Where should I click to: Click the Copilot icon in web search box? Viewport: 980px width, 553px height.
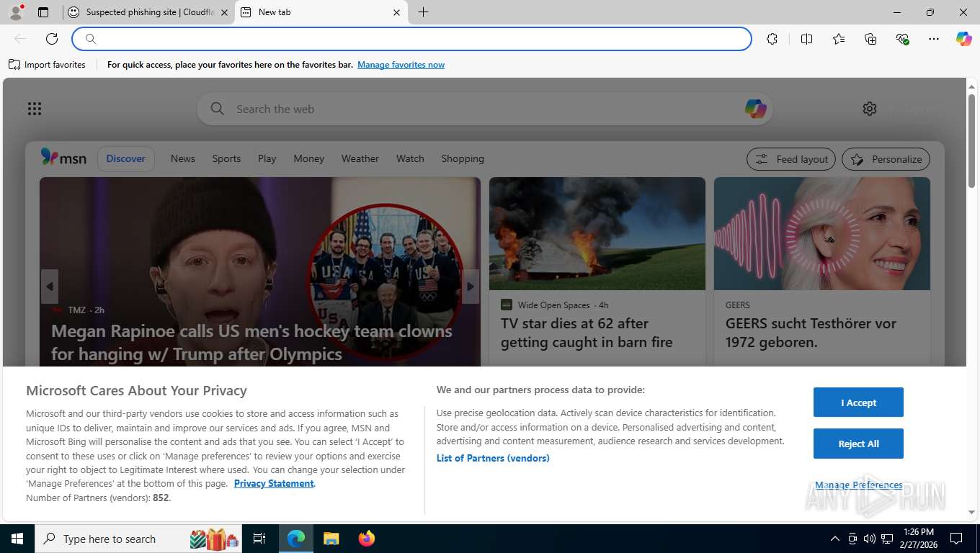tap(755, 109)
